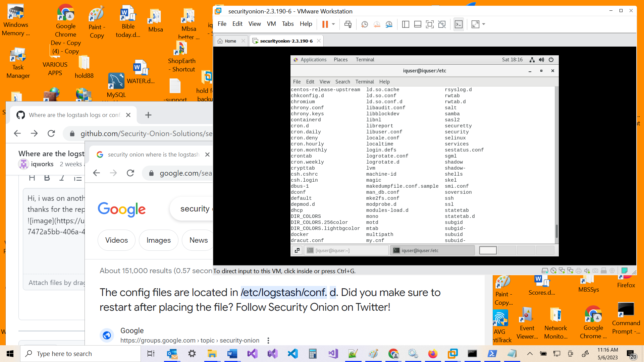Filter Google results by Videos
Screen dimensions: 644x362
[116, 240]
